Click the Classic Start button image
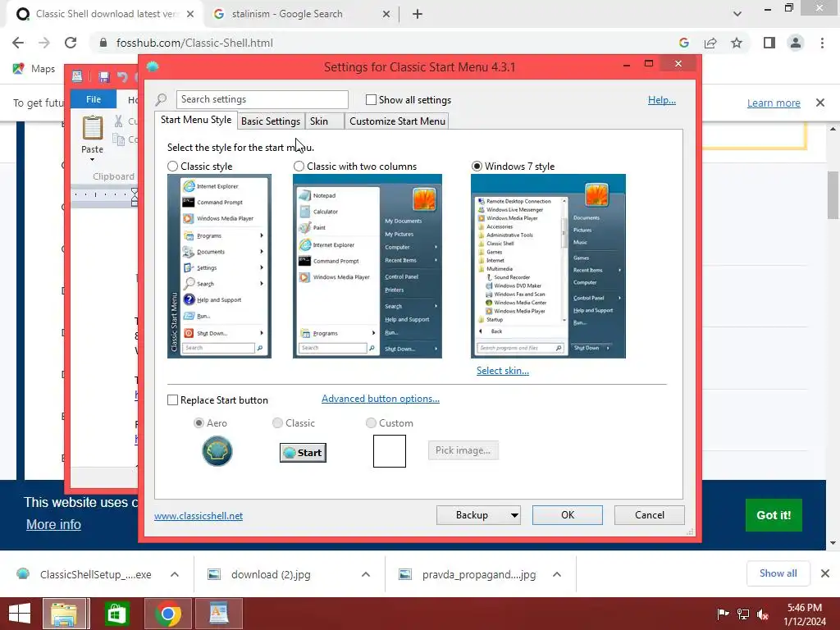The height and width of the screenshot is (630, 840). pos(303,453)
